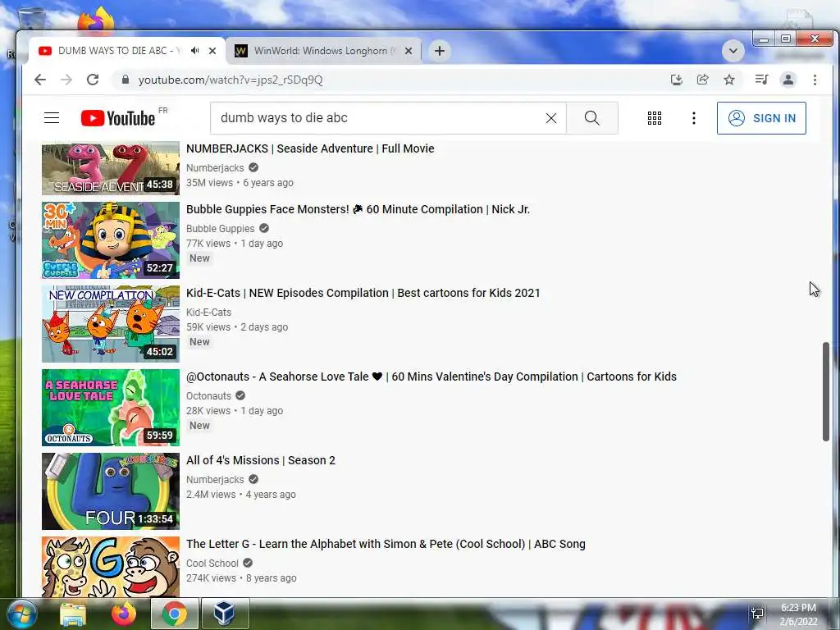Select the DUMB WAYS TO DIE ABC tab
Image resolution: width=840 pixels, height=630 pixels.
coord(119,51)
